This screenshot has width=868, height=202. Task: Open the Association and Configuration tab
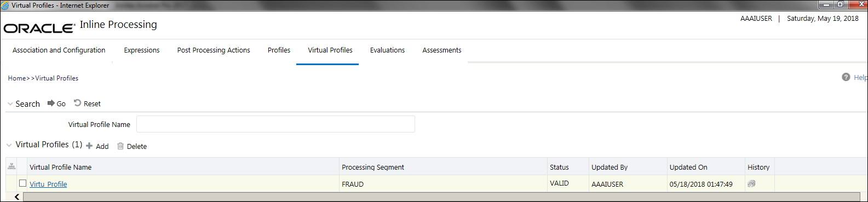[59, 50]
